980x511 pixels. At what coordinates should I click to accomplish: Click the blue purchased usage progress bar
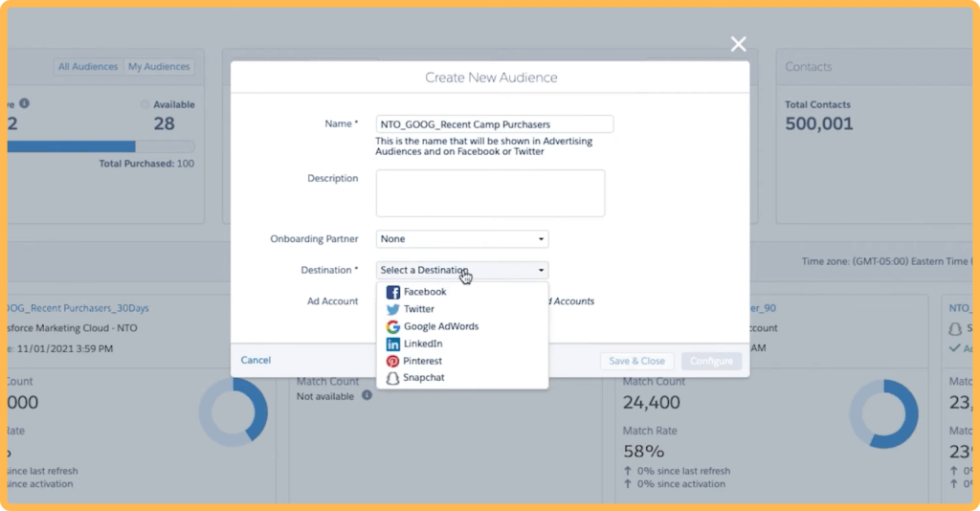point(71,146)
